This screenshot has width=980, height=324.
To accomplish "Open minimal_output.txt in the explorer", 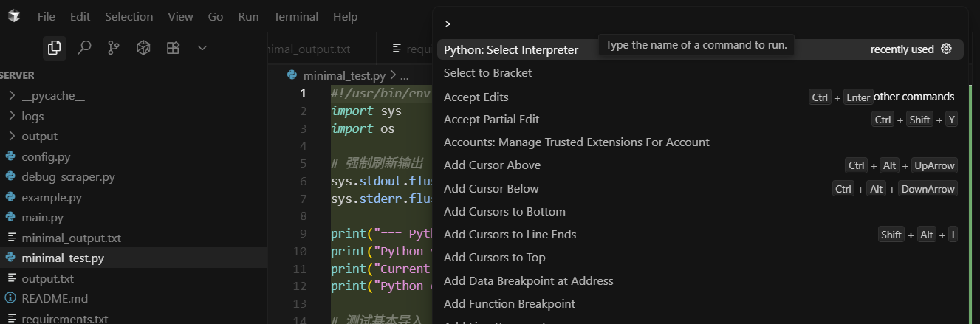I will [x=134, y=238].
